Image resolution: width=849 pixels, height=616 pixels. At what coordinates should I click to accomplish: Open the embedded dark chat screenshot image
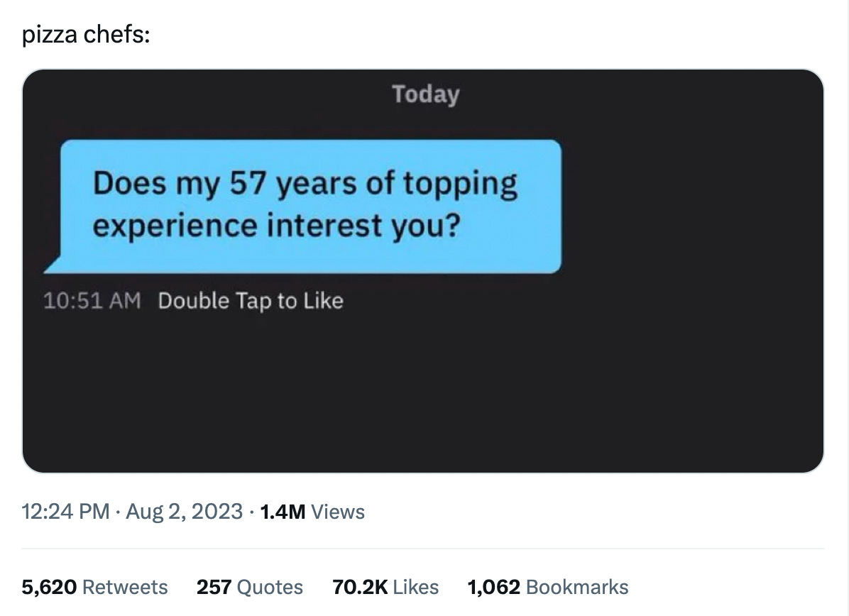[423, 270]
